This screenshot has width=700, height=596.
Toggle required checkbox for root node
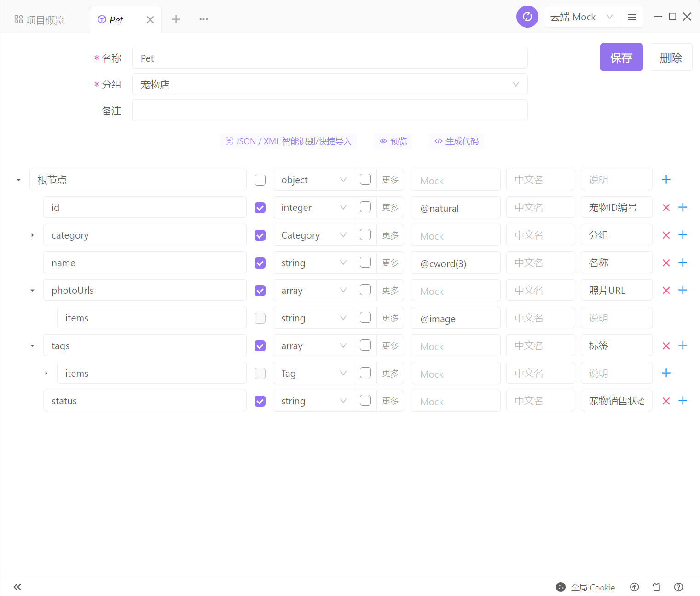(260, 180)
